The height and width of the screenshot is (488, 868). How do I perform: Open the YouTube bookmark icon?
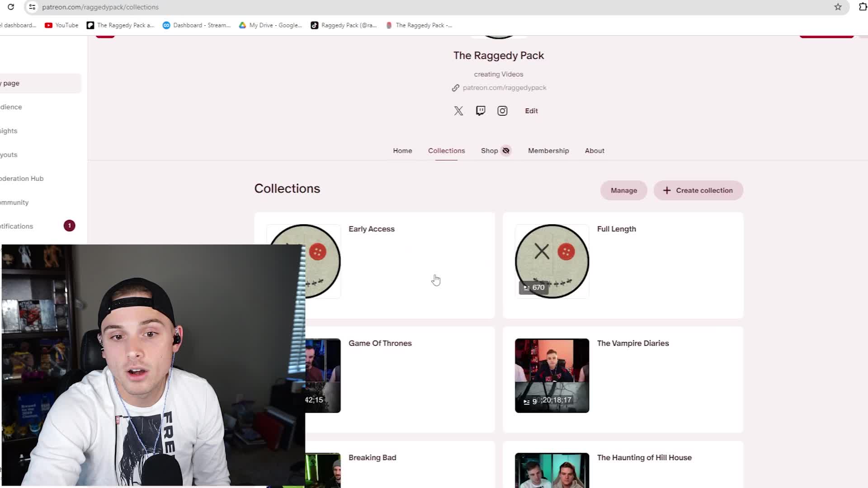point(49,25)
